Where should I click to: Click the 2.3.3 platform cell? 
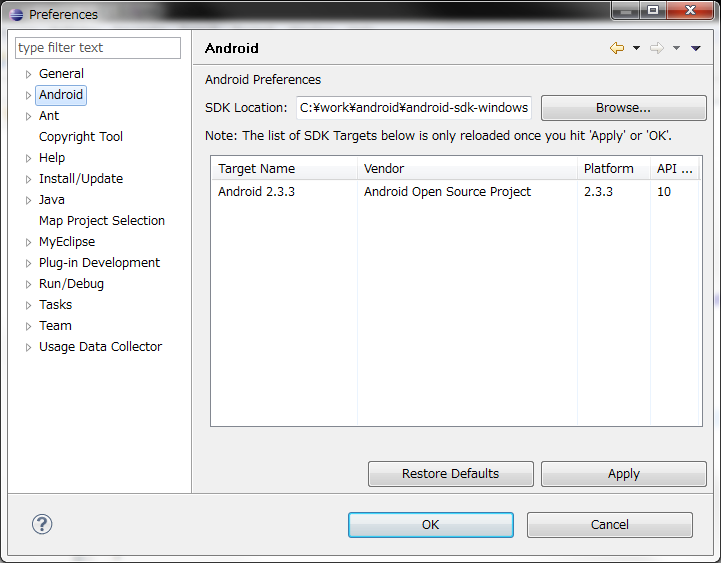click(x=598, y=191)
